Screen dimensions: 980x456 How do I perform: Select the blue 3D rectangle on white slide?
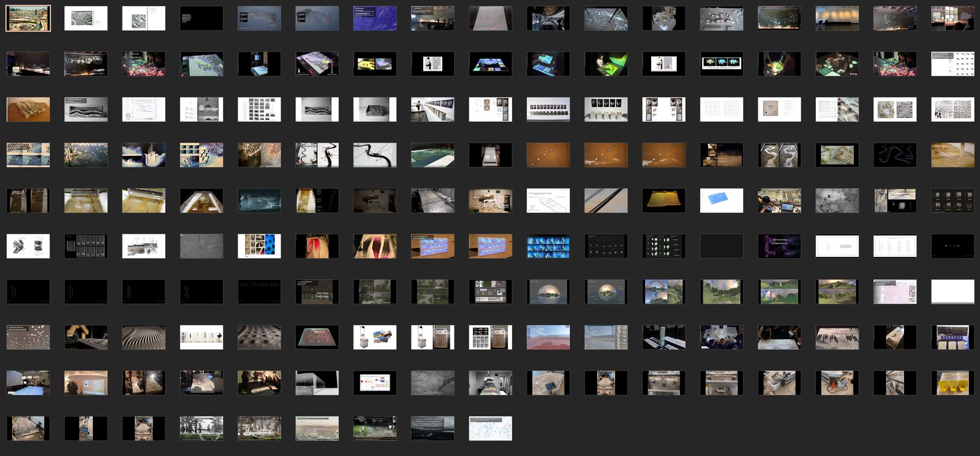722,201
